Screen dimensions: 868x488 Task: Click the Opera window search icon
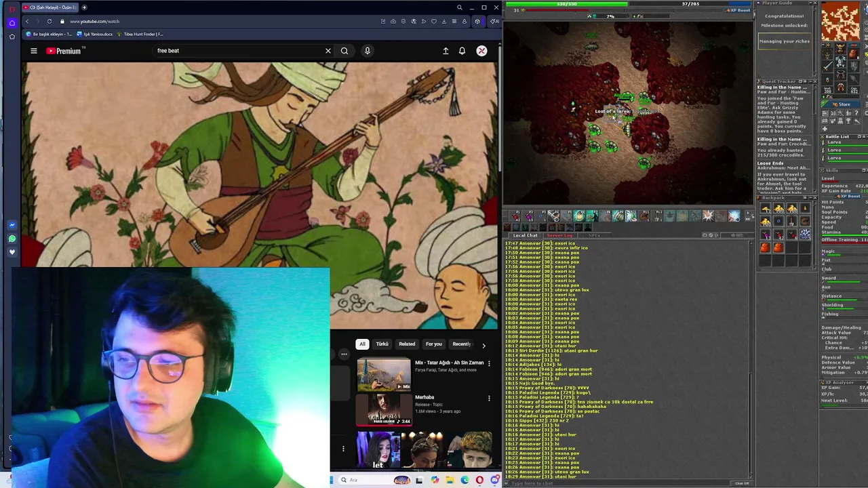459,7
